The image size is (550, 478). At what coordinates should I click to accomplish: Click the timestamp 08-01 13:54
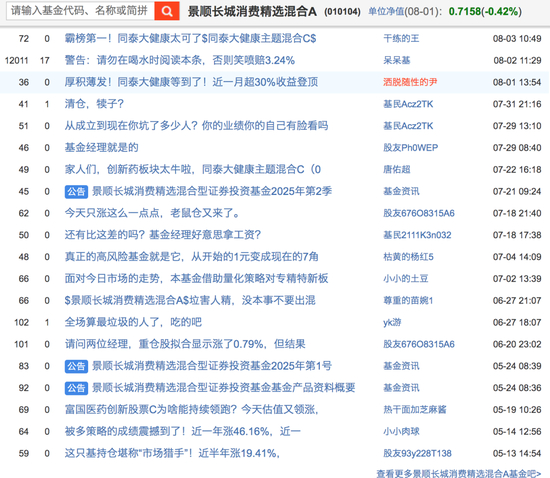pyautogui.click(x=517, y=82)
